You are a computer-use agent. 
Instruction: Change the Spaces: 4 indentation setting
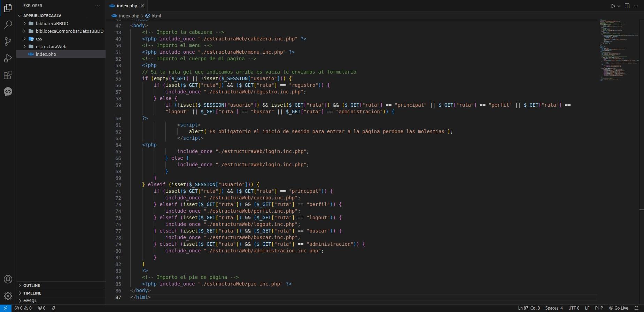tap(554, 308)
